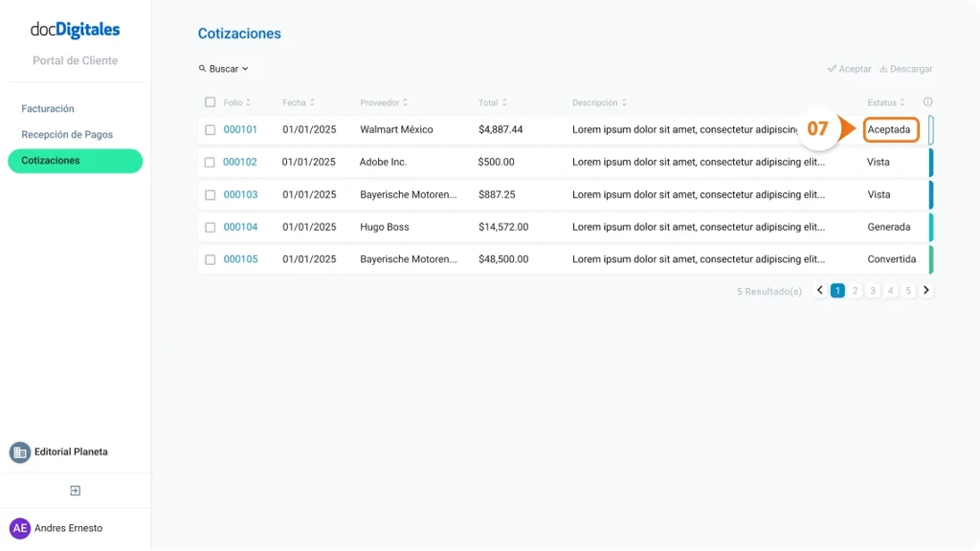The image size is (980, 551).
Task: Click the magnifier icon next to Buscar
Action: pyautogui.click(x=203, y=68)
